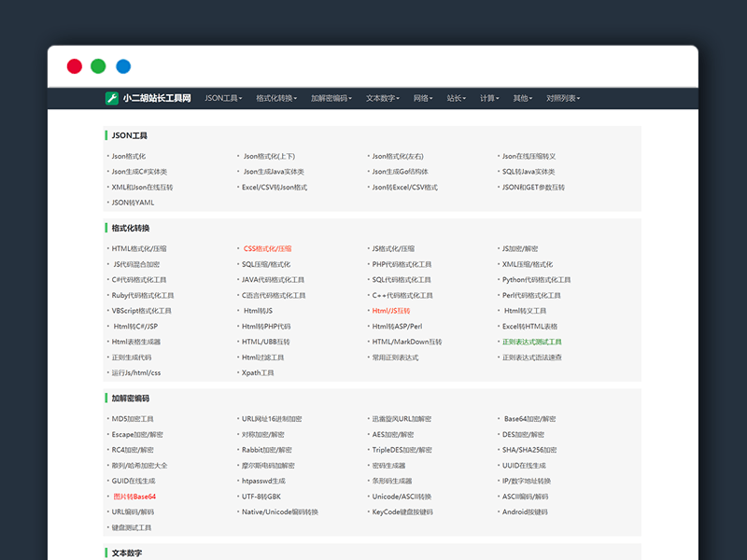Click the 小二胡站长工具网 site title
Viewport: 747px width, 560px height.
pos(157,98)
